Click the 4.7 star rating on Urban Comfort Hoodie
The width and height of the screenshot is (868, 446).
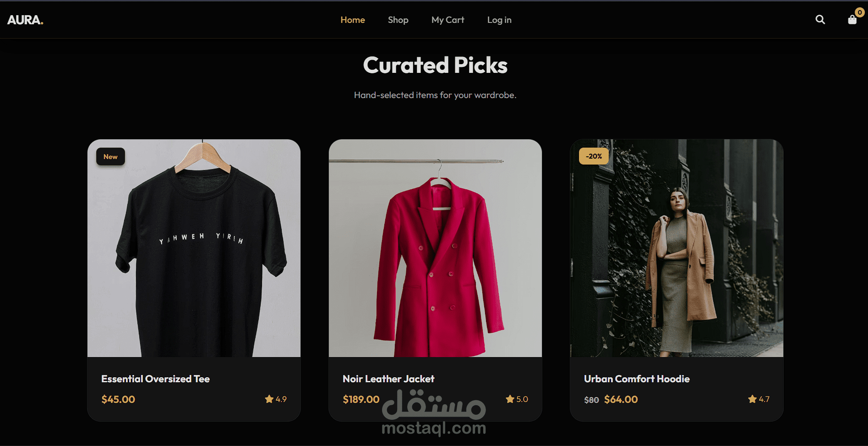tap(759, 399)
